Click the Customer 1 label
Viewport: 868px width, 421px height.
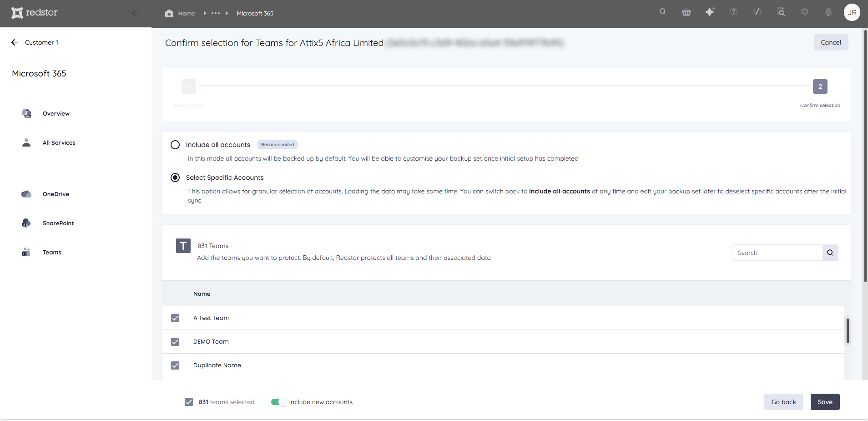click(x=41, y=42)
